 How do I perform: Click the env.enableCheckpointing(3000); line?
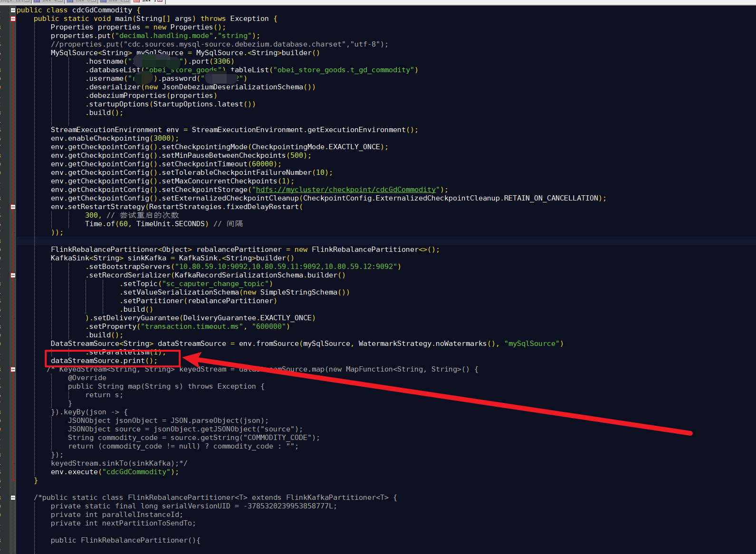pyautogui.click(x=115, y=138)
